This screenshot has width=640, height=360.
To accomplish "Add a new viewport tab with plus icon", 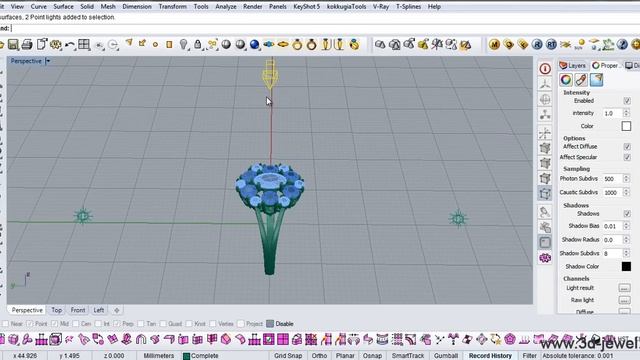I will [x=117, y=310].
